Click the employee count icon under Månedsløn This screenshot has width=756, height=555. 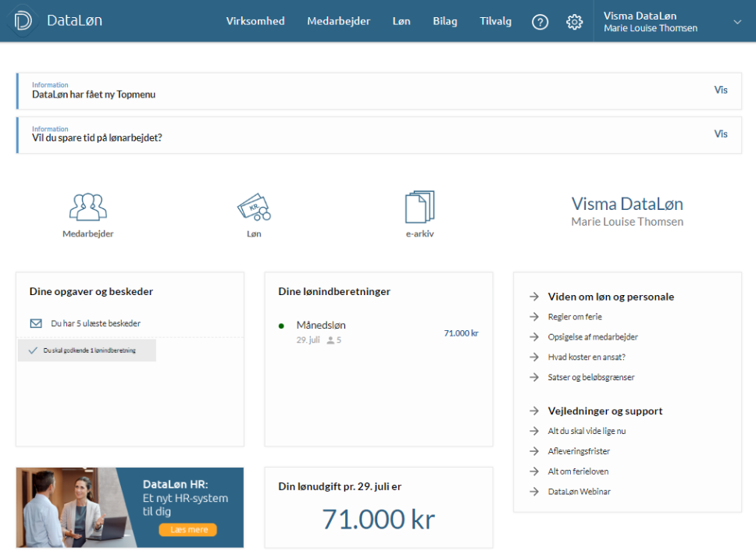click(x=331, y=340)
